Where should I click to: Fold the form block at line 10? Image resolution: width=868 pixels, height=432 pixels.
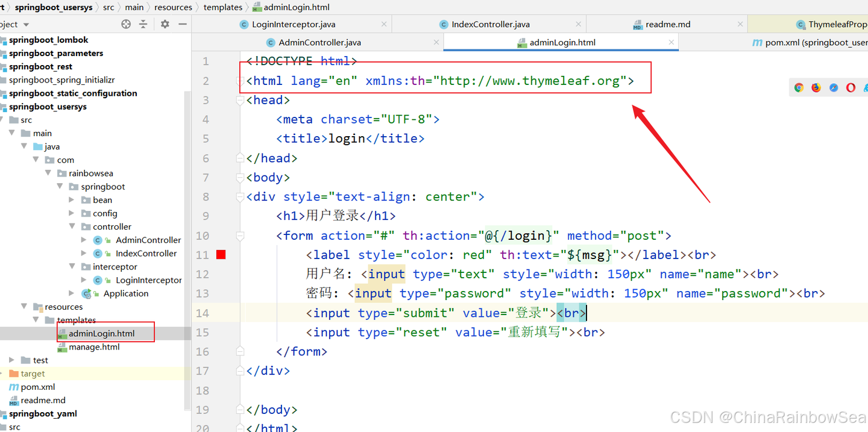click(x=241, y=236)
